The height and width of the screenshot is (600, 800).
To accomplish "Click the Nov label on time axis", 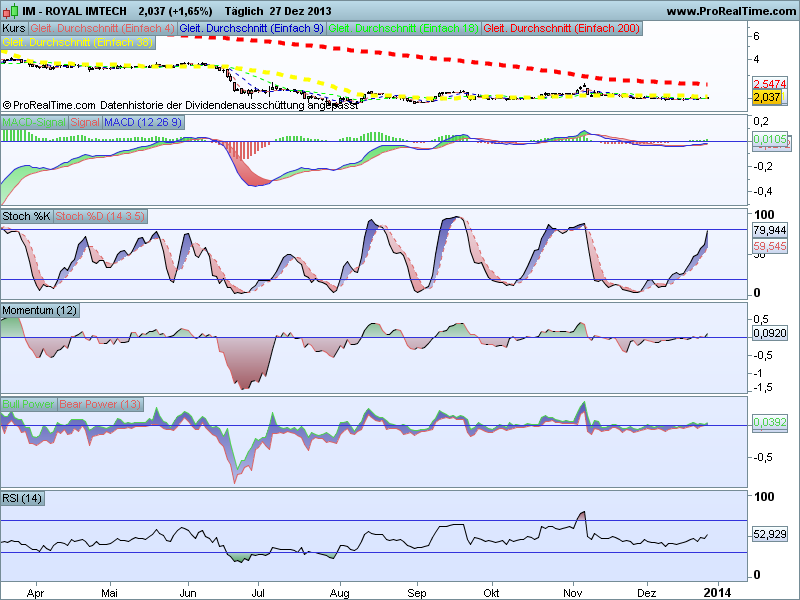I will (x=572, y=593).
